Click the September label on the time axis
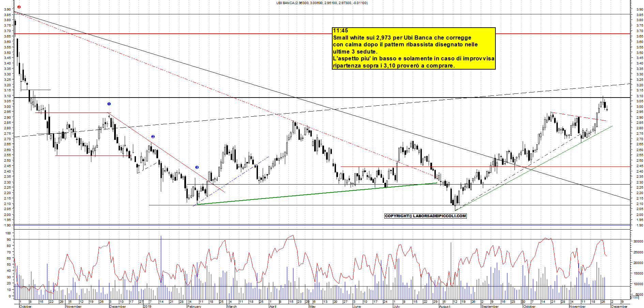The height and width of the screenshot is (308, 644). tap(490, 306)
